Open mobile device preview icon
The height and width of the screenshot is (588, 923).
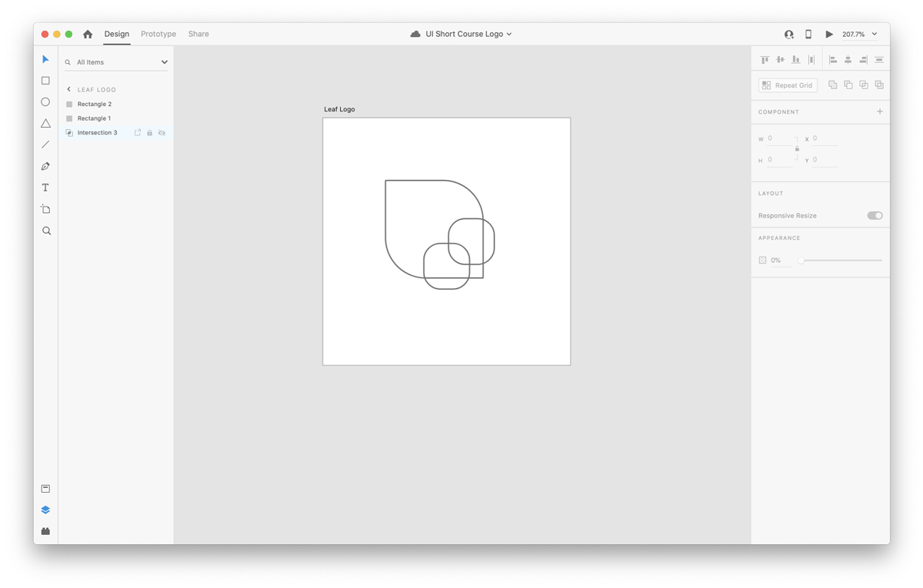[808, 34]
